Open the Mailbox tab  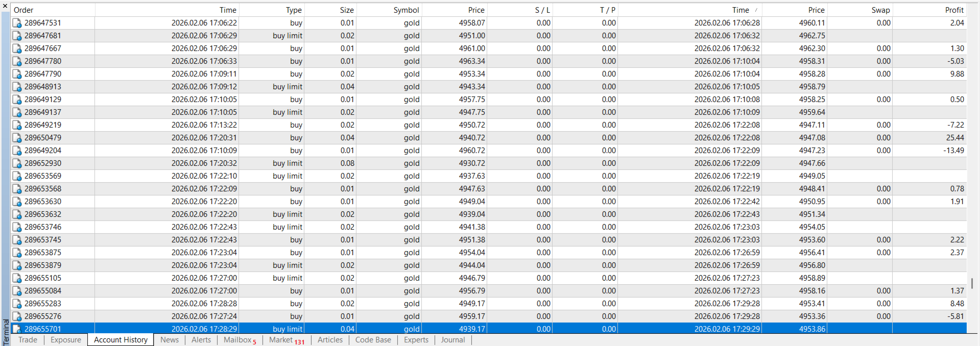(240, 340)
